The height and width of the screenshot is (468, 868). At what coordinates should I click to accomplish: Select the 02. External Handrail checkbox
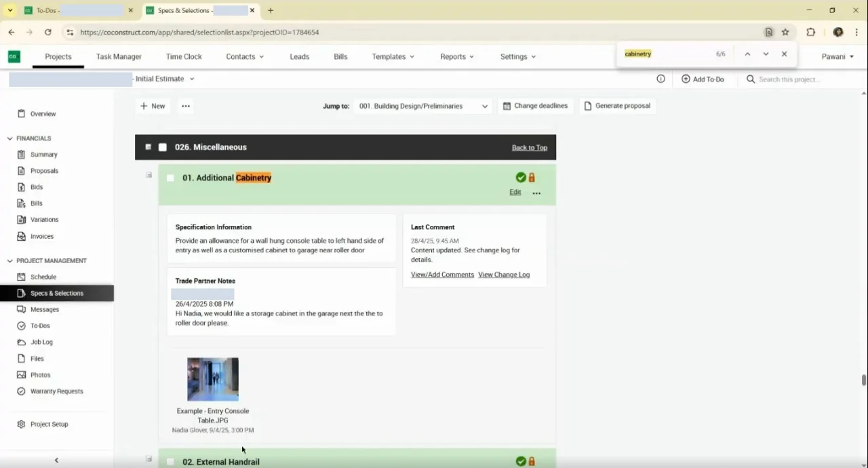(x=170, y=462)
